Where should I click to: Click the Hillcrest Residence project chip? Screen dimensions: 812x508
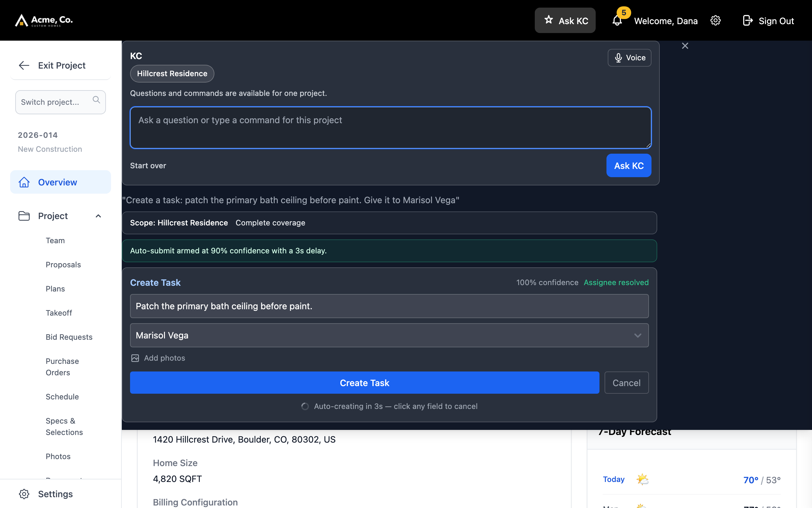(x=172, y=74)
